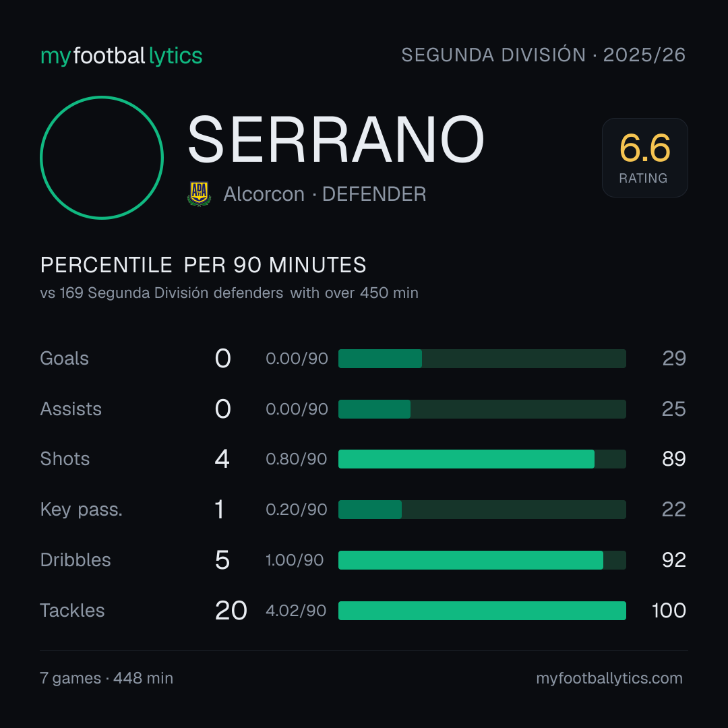Click the Alcorcon club crest icon
This screenshot has width=728, height=728.
click(x=199, y=193)
